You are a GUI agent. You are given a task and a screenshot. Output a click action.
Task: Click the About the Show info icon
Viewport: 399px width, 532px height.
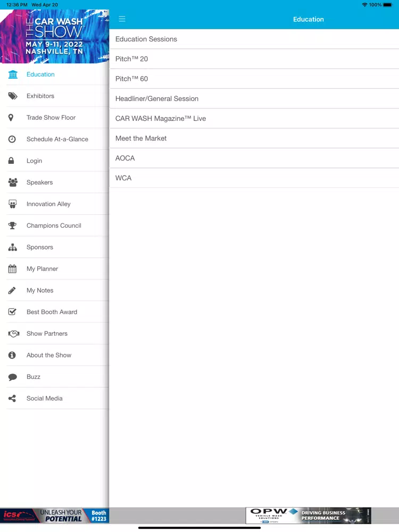(x=12, y=355)
